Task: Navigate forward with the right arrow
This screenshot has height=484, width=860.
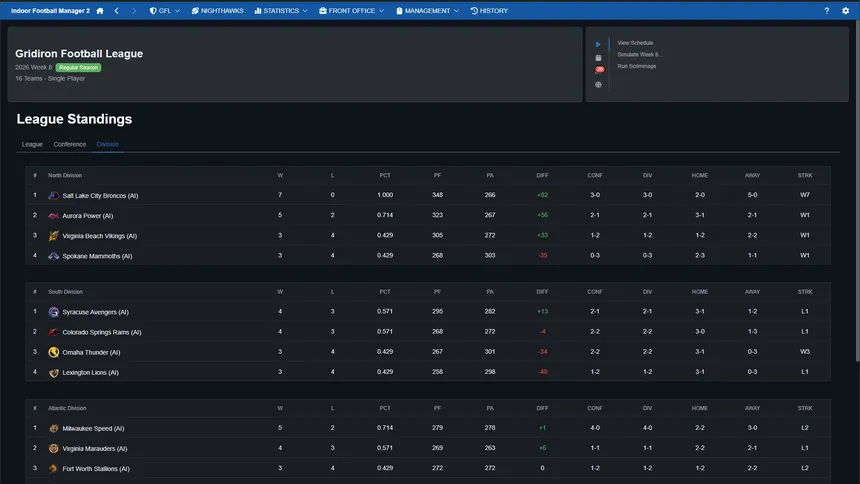Action: tap(134, 10)
